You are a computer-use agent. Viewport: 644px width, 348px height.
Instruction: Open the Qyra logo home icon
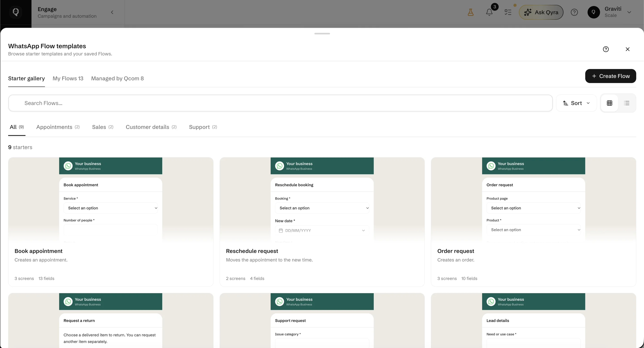click(x=16, y=12)
